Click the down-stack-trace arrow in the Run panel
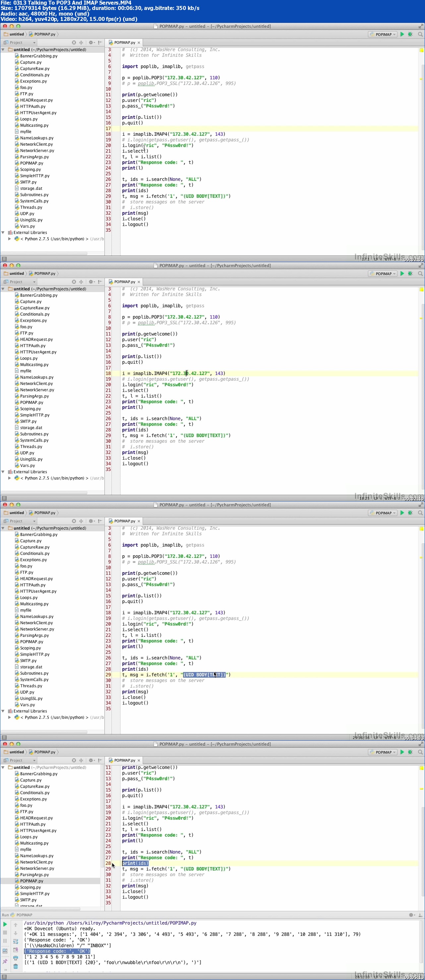Image resolution: width=425 pixels, height=980 pixels. click(16, 933)
